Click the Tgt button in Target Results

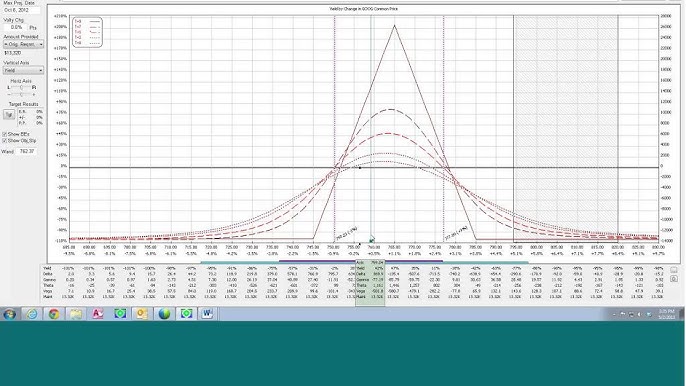click(x=9, y=115)
